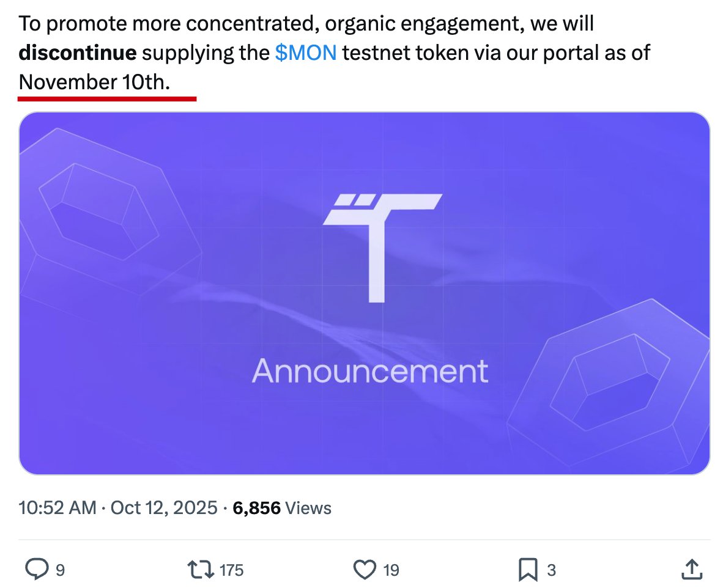
Task: Click the reply speech bubble icon
Action: (37, 570)
